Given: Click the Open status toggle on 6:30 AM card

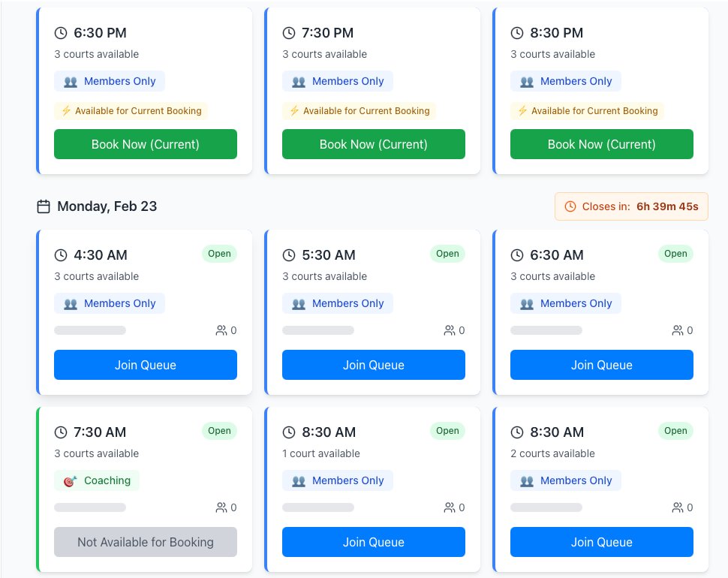Looking at the screenshot, I should (x=675, y=254).
